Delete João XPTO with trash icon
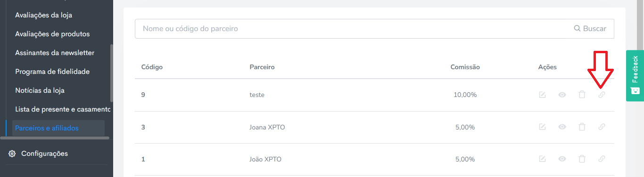This screenshot has height=177, width=644. (x=582, y=159)
